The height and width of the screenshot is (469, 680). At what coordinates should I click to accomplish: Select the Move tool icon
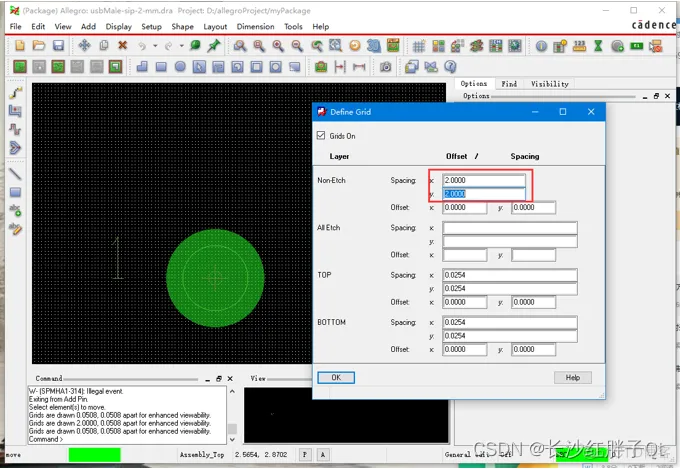[84, 46]
